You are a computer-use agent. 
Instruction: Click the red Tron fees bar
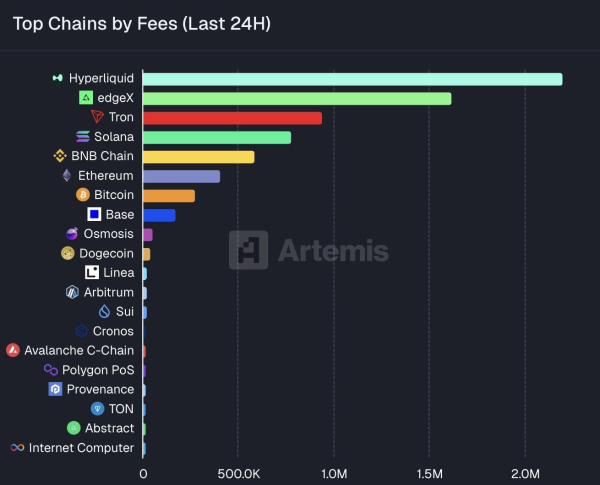tap(232, 118)
